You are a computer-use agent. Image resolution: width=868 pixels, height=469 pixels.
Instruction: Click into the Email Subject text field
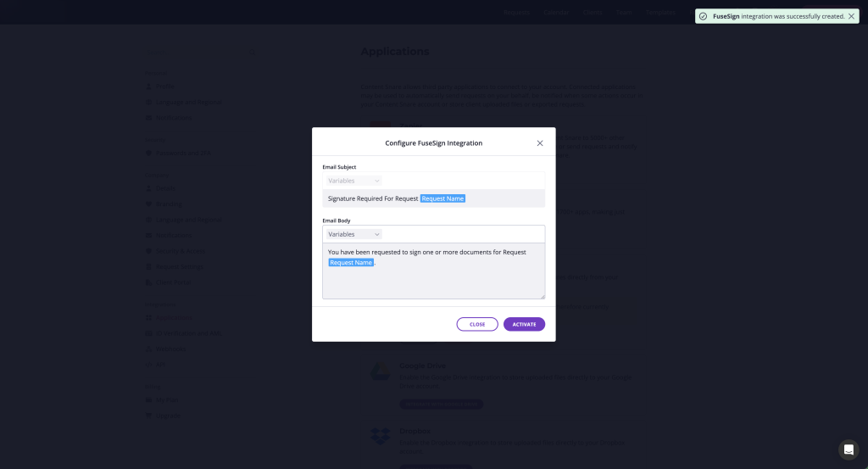[x=433, y=198]
